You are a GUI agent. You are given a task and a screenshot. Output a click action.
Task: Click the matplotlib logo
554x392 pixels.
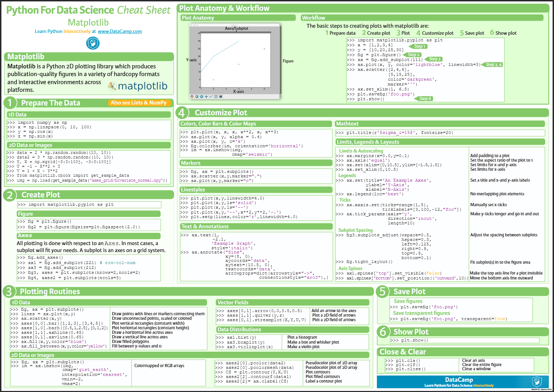pyautogui.click(x=138, y=86)
